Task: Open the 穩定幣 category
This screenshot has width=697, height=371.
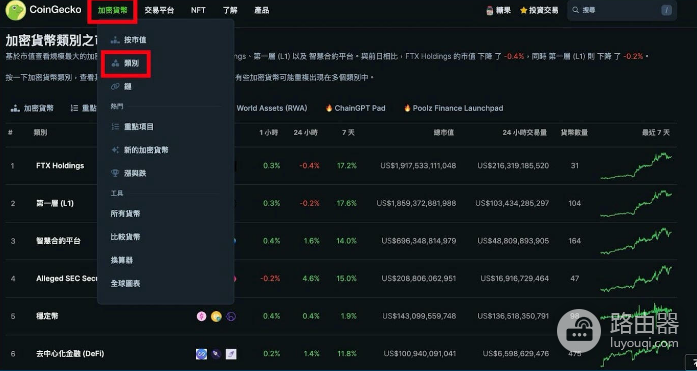Action: [x=47, y=316]
